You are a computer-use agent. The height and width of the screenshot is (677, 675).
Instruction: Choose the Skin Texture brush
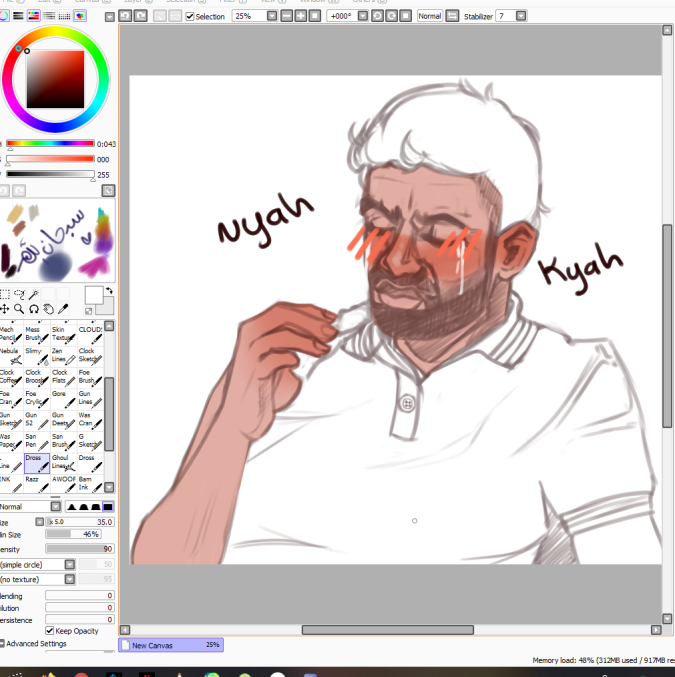pyautogui.click(x=63, y=334)
